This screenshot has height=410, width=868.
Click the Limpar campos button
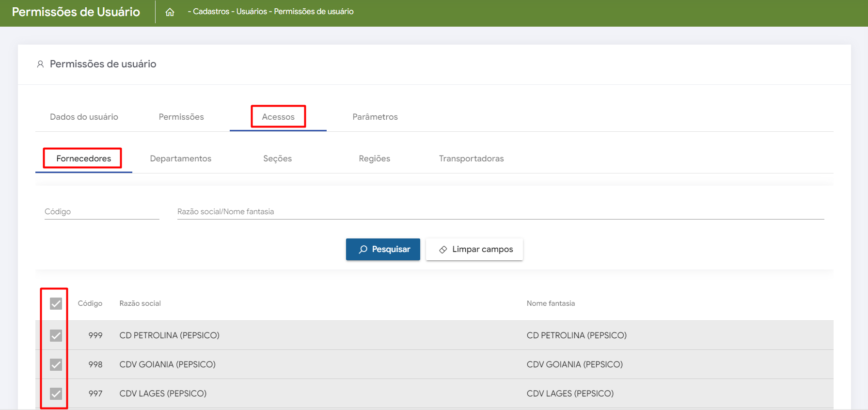tap(474, 249)
